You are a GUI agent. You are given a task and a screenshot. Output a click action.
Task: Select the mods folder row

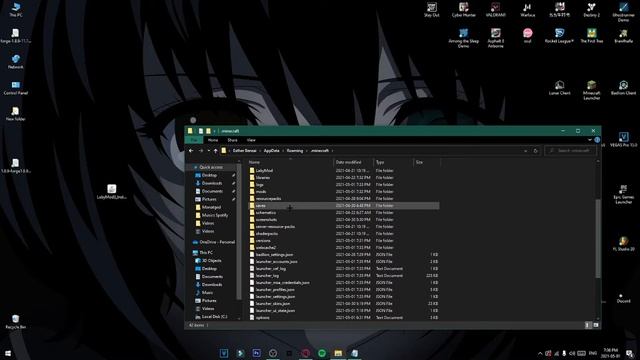pos(343,191)
